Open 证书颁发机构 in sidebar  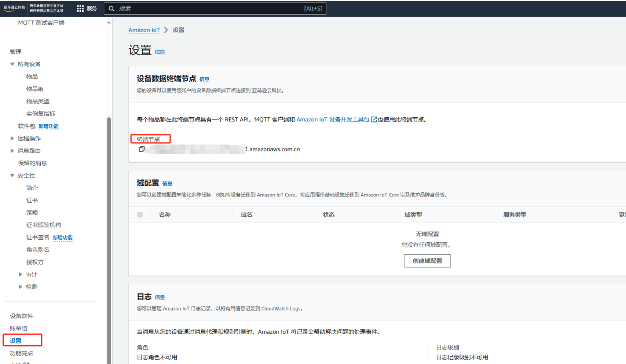[43, 225]
